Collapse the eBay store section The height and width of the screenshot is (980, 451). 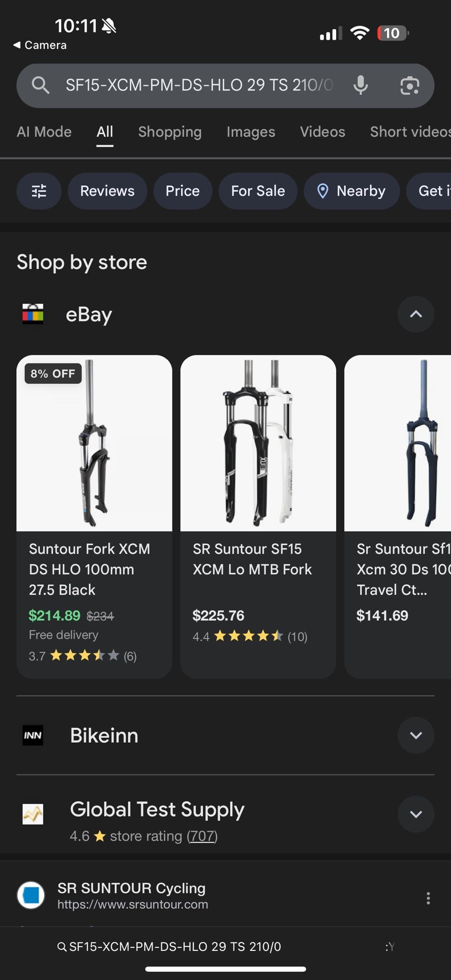(x=416, y=314)
